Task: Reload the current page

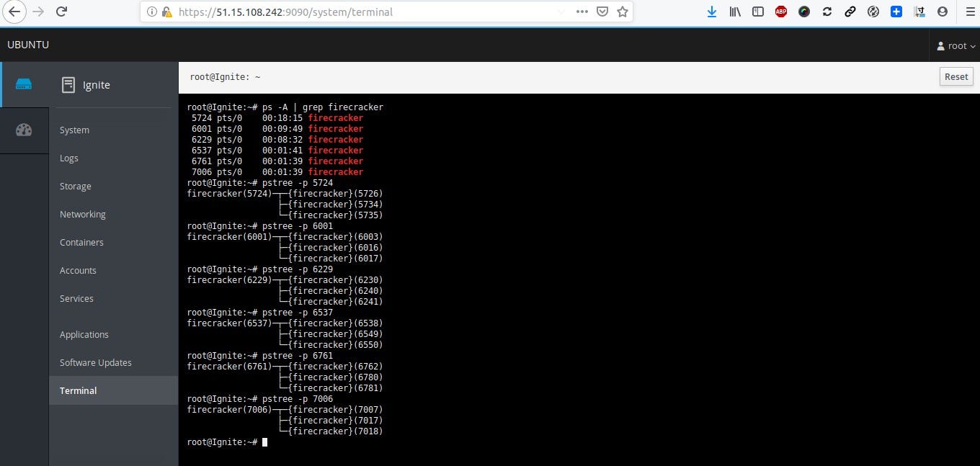Action: tap(62, 12)
